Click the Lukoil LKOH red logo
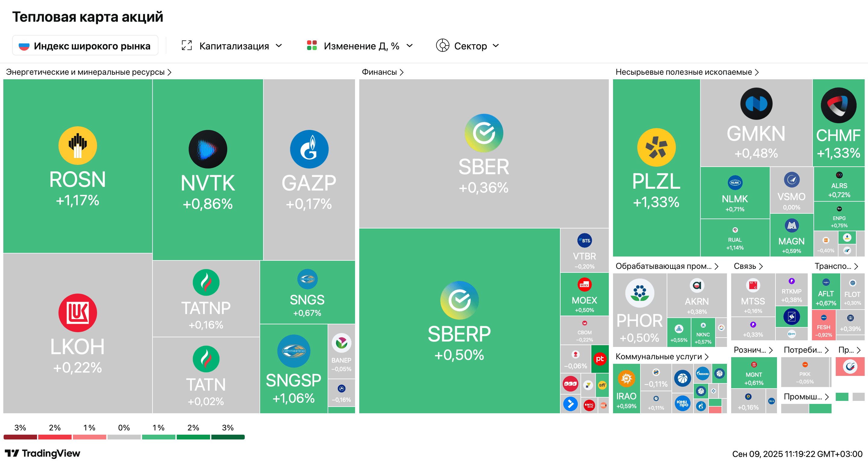 [77, 313]
